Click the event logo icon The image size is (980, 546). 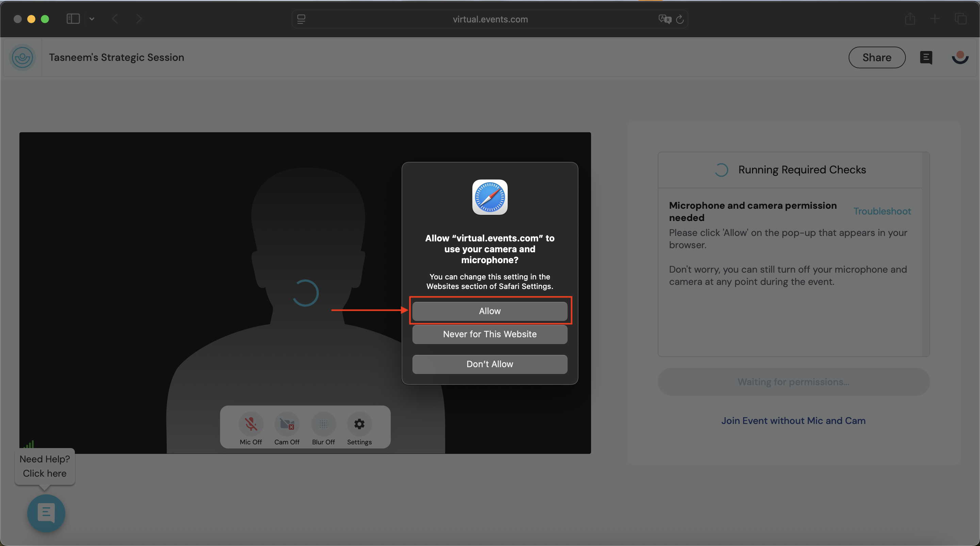[x=22, y=57]
